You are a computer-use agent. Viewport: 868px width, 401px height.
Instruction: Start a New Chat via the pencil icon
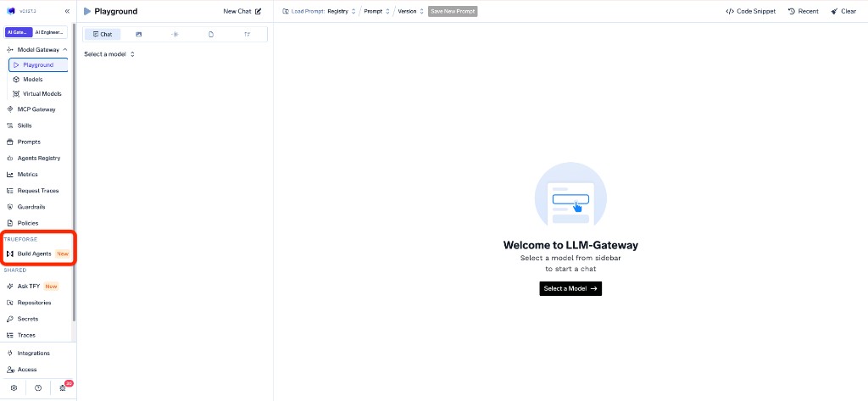(x=258, y=11)
